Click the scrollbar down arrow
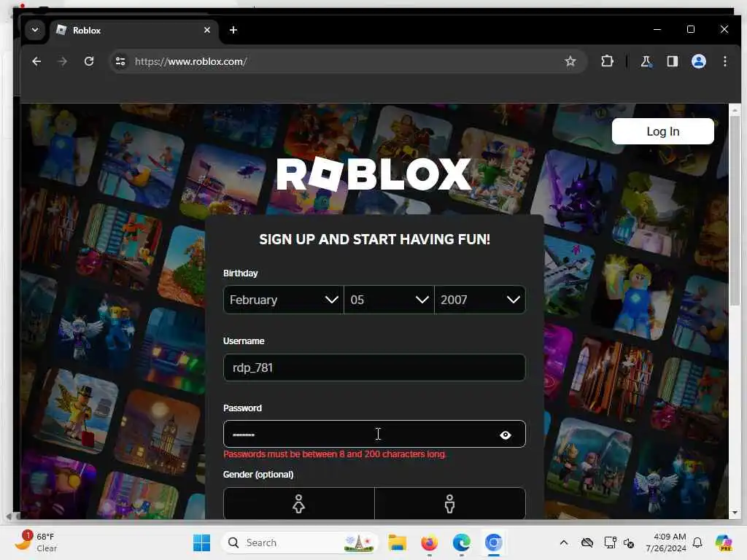The height and width of the screenshot is (560, 747). 734,513
